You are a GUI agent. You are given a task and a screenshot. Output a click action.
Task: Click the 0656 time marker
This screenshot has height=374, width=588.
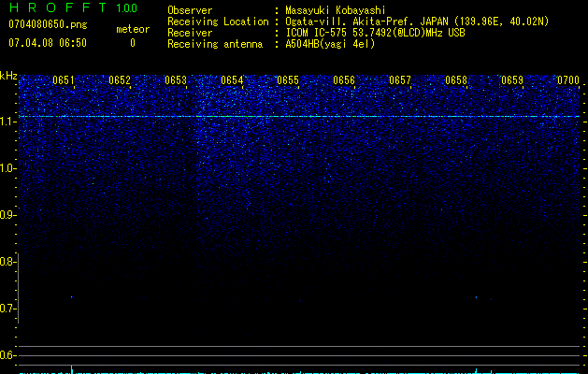click(x=344, y=80)
